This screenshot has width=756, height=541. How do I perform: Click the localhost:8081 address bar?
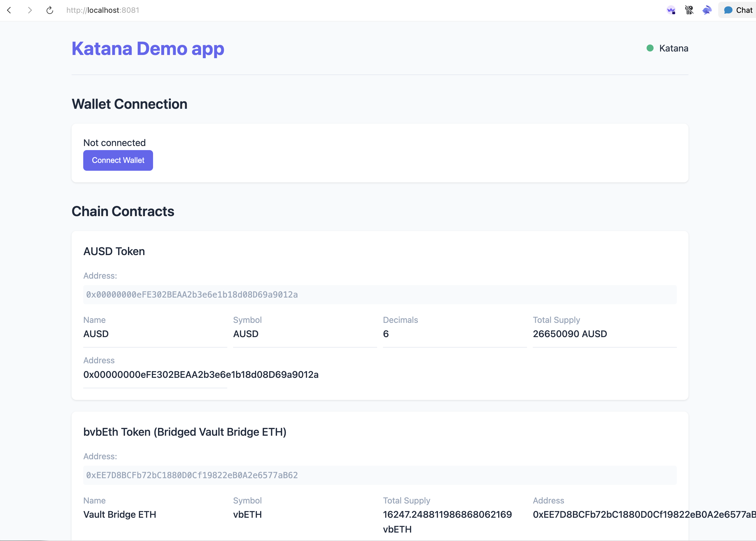point(103,10)
